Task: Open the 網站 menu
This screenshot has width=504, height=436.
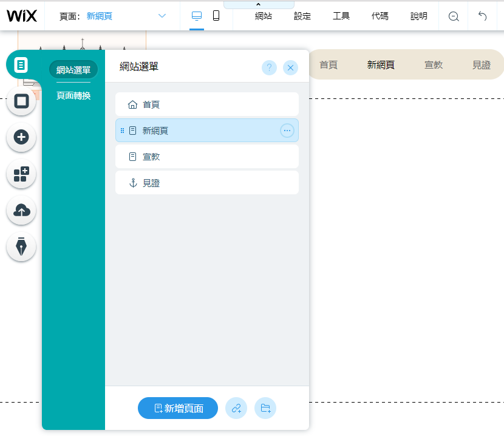Action: [x=264, y=16]
